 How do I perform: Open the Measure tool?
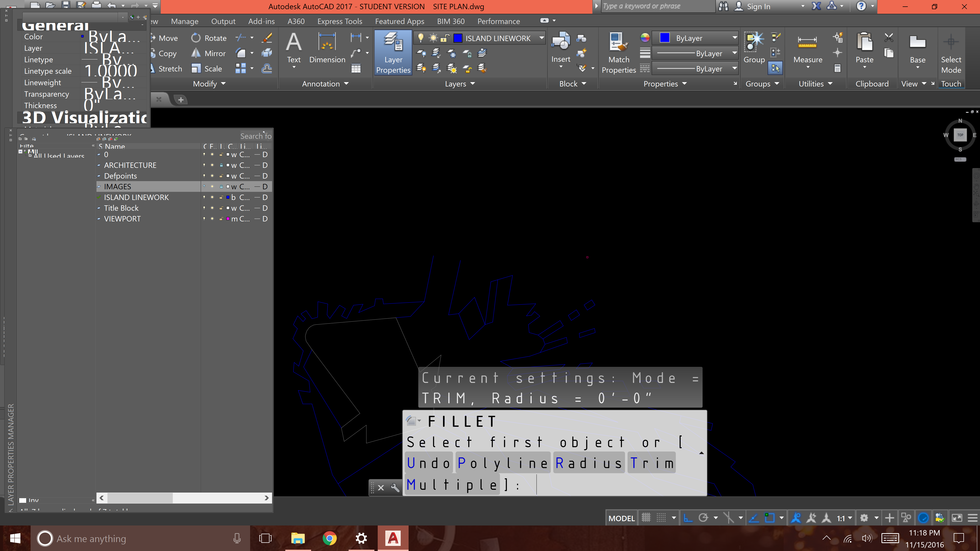(807, 49)
